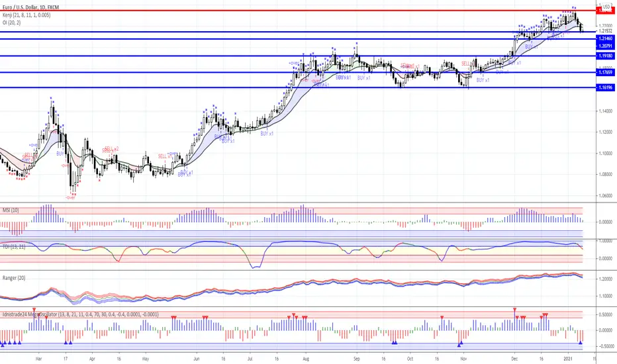617x364 pixels.
Task: Select the Ranger (20) indicator label
Action: pos(14,278)
